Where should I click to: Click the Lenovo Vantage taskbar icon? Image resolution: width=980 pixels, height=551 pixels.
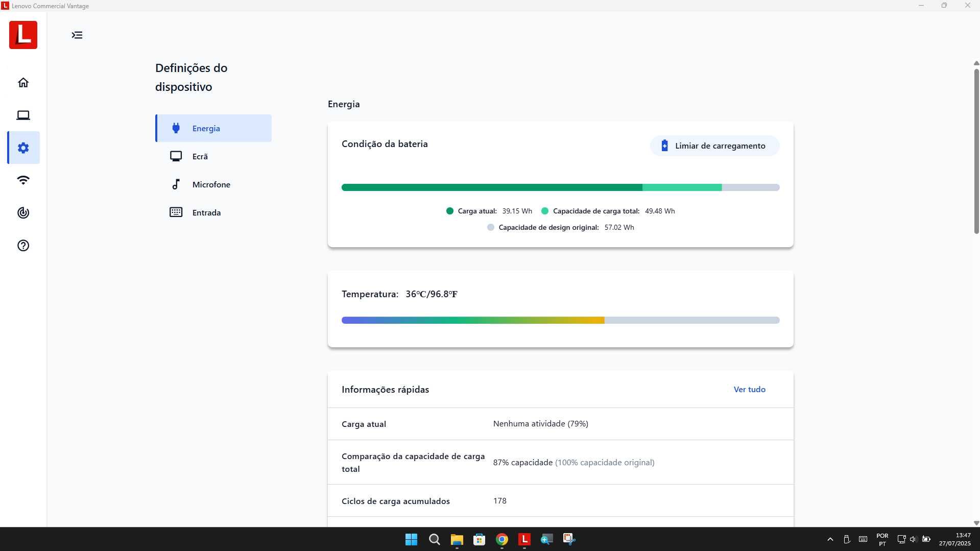524,539
